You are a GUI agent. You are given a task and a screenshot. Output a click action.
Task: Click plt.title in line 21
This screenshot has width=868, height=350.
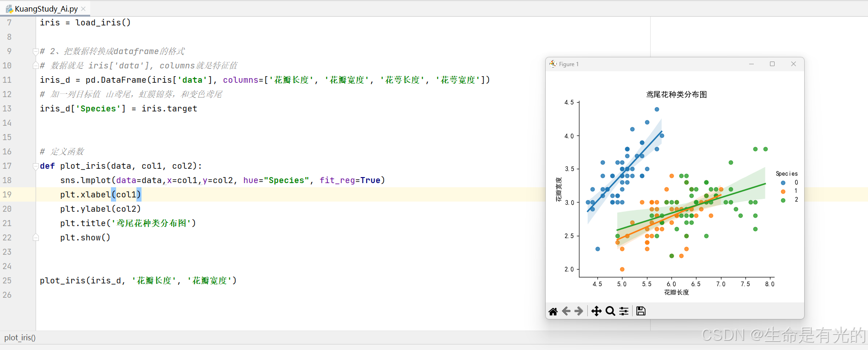[x=83, y=223]
